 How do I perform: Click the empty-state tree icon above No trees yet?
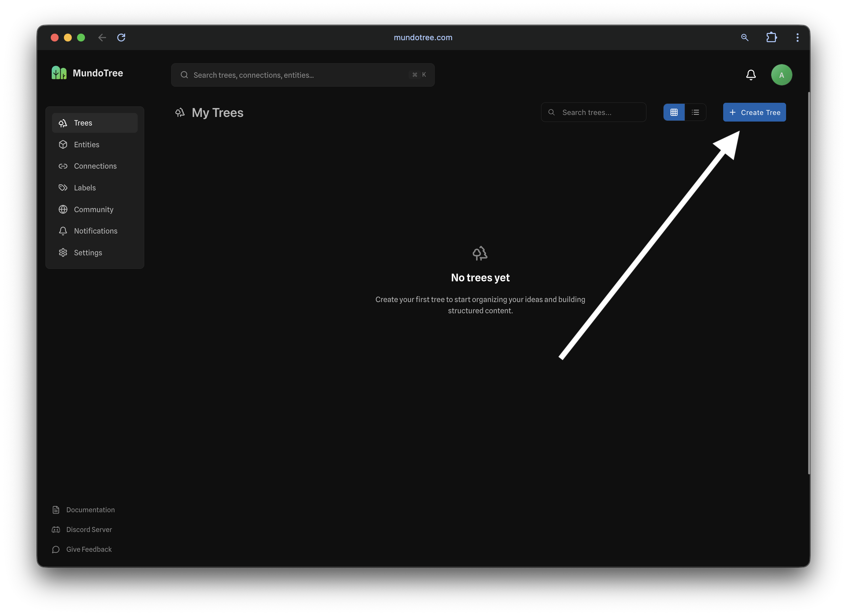480,253
